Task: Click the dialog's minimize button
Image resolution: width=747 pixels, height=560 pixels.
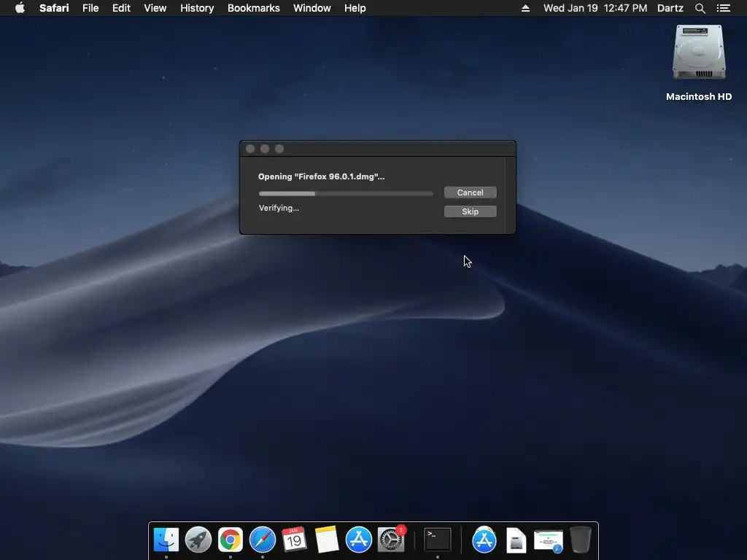Action: 265,149
